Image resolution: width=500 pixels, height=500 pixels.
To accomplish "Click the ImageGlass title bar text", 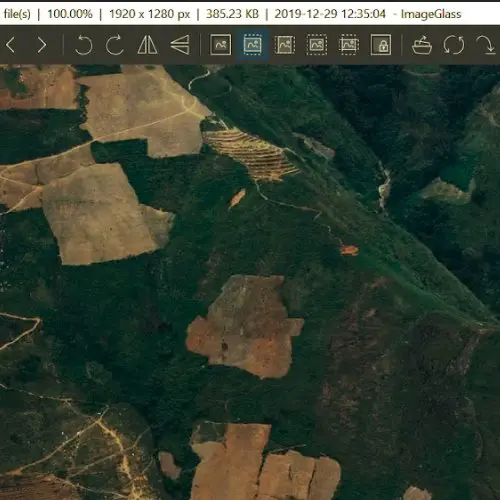I will (431, 14).
